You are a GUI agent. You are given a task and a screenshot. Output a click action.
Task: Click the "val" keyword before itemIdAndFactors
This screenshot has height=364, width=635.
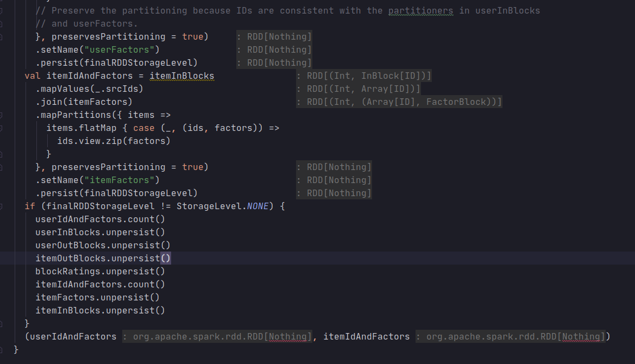33,76
